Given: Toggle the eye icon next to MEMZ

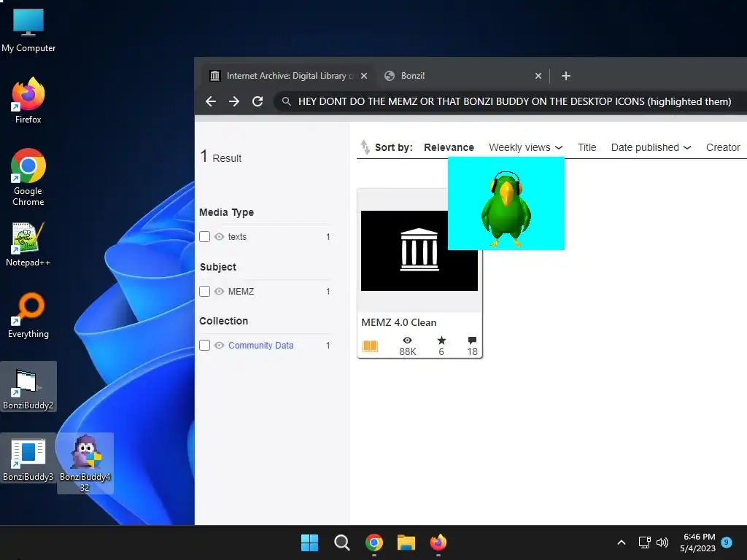Looking at the screenshot, I should [219, 291].
